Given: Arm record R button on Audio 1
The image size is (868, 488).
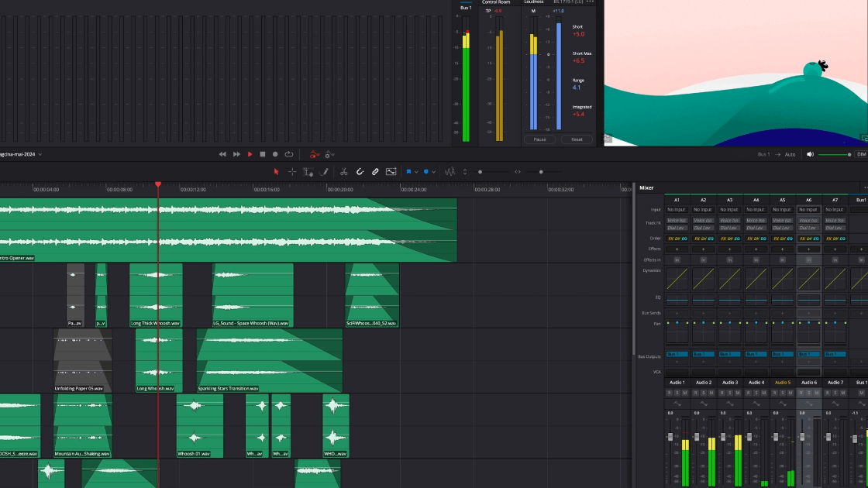Looking at the screenshot, I should (x=670, y=393).
